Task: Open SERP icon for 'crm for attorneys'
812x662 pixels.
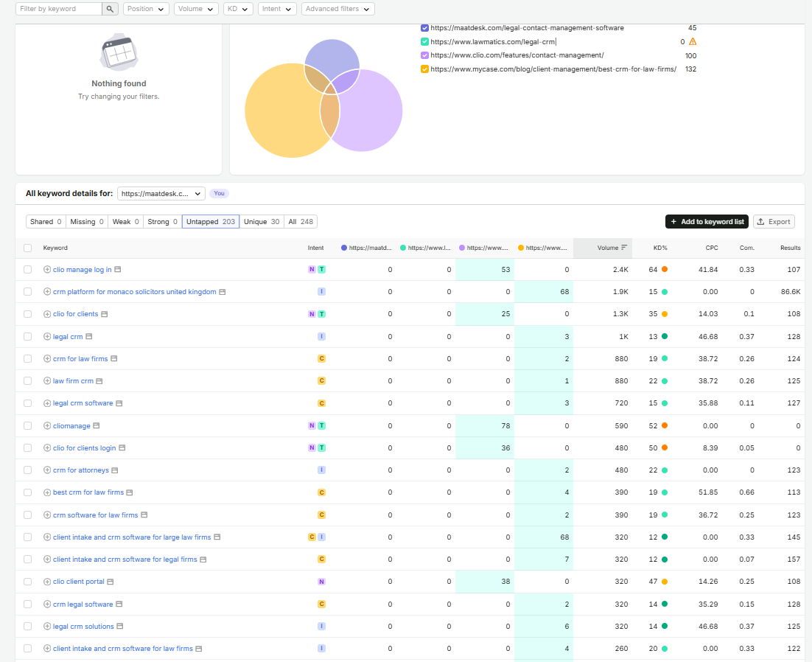Action: [x=115, y=470]
